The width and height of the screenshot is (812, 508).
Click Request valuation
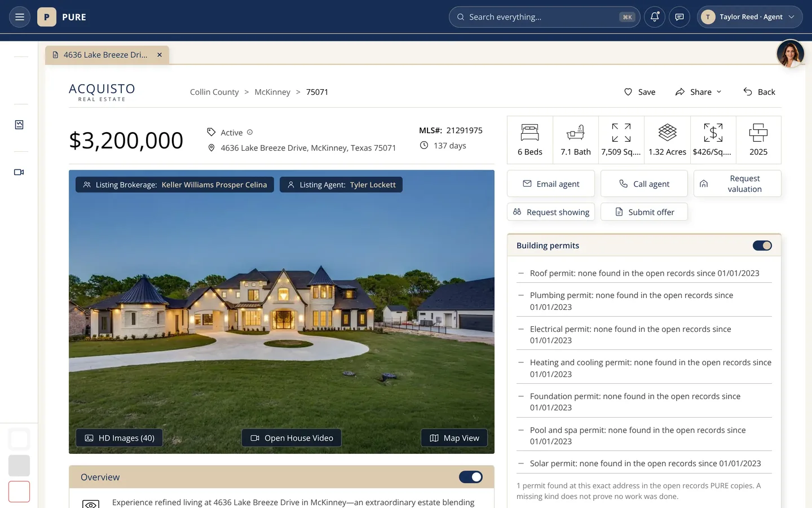click(x=738, y=183)
